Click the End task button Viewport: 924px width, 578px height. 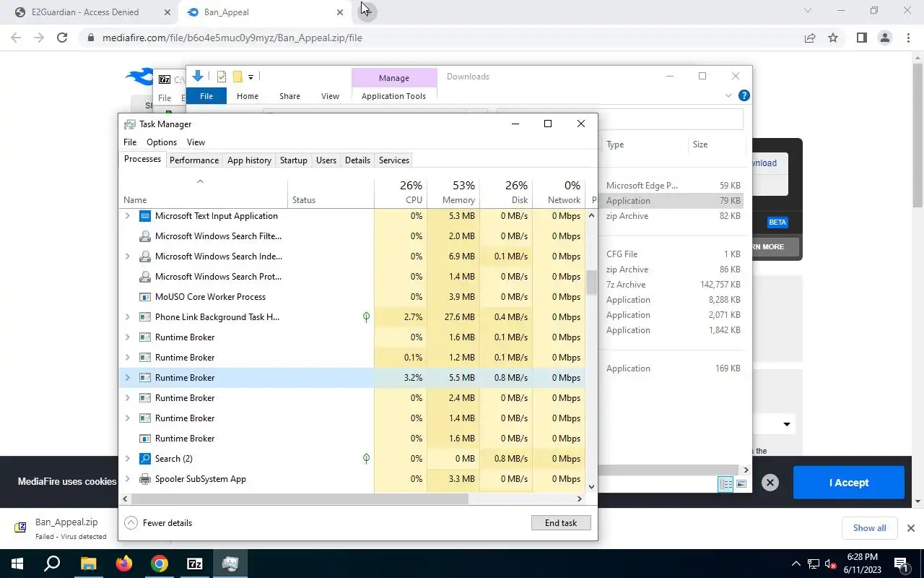[x=561, y=523]
